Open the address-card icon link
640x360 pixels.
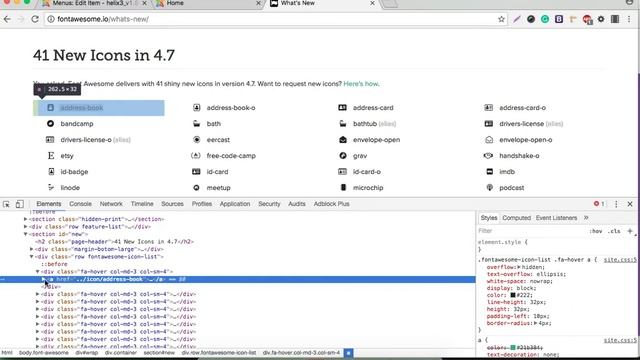tap(373, 108)
